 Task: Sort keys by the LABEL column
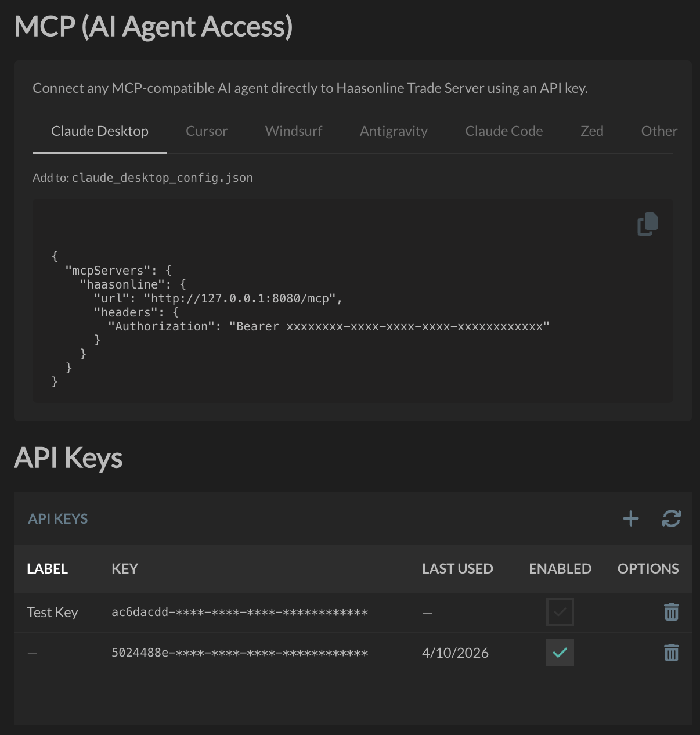point(47,568)
